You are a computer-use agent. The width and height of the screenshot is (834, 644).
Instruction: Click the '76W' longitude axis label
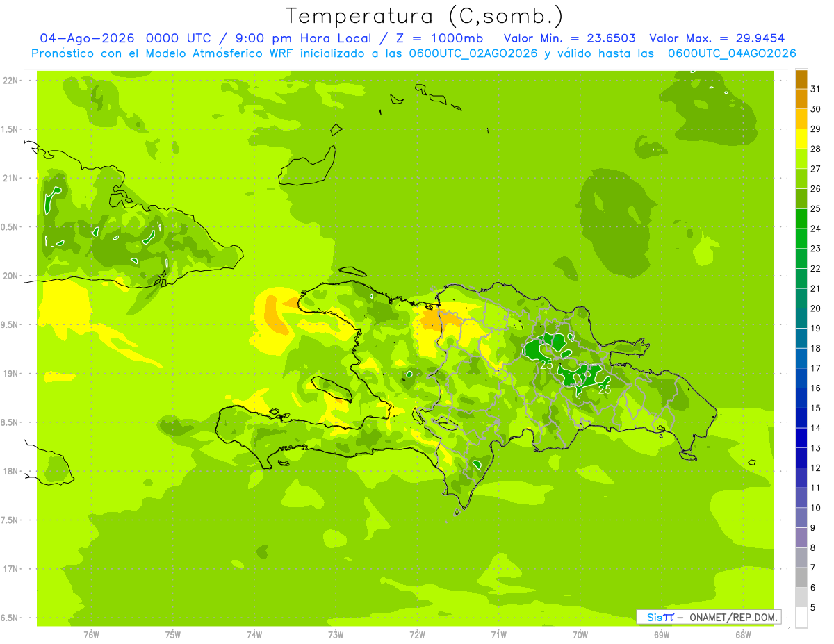(91, 635)
